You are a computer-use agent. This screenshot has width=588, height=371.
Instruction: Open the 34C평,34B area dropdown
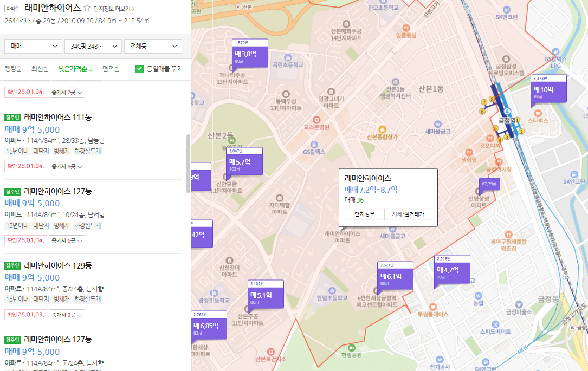(93, 46)
